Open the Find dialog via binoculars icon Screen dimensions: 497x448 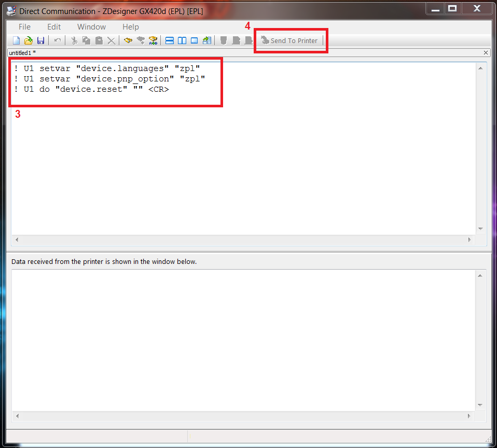128,40
